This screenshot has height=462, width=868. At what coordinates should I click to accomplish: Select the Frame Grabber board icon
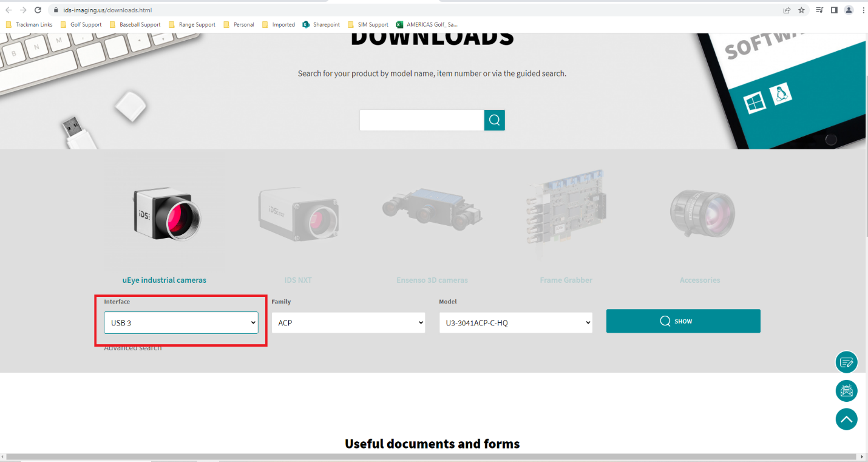[565, 212]
